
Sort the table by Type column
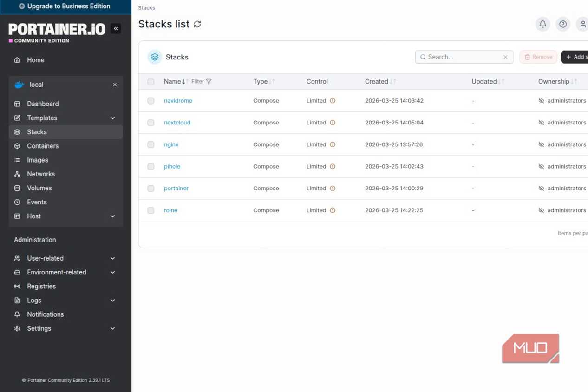264,81
